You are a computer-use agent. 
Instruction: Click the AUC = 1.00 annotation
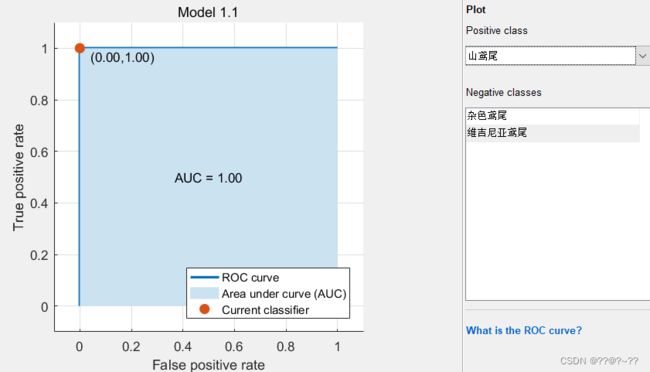point(208,178)
